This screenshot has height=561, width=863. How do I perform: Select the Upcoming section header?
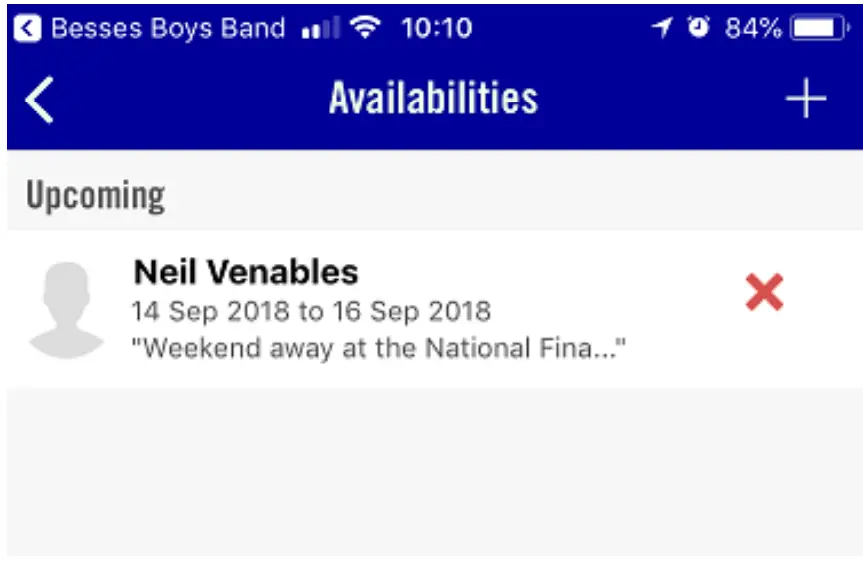tap(95, 195)
